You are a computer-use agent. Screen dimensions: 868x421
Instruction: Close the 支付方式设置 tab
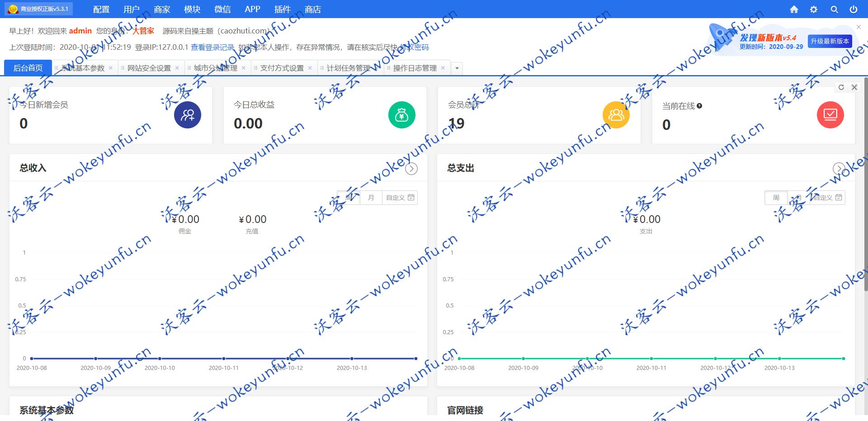(x=310, y=68)
